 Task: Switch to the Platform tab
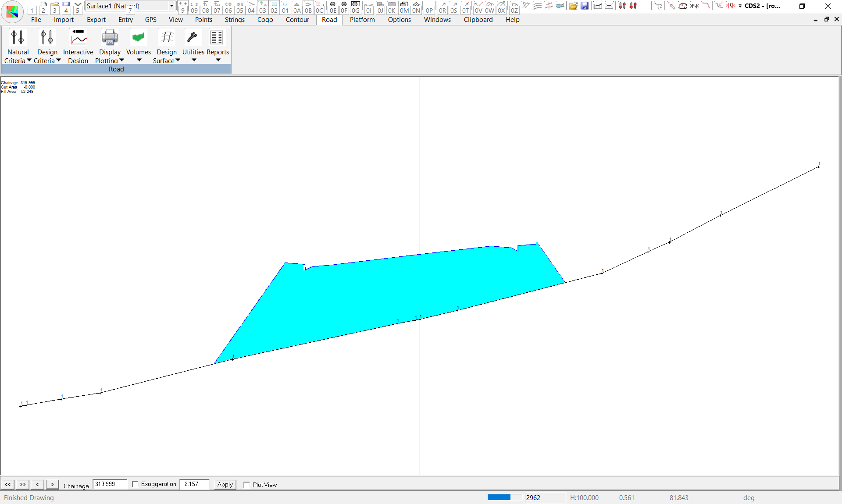click(362, 20)
